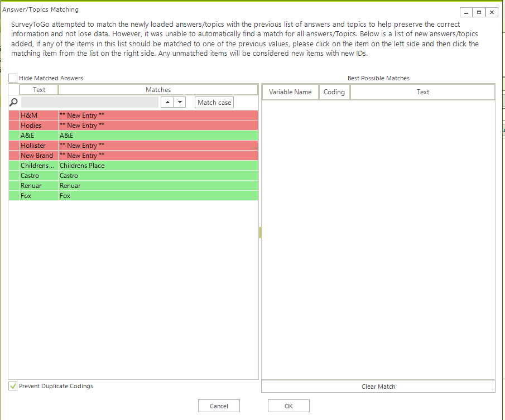The image size is (505, 420).
Task: Confirm matches with OK
Action: (288, 406)
